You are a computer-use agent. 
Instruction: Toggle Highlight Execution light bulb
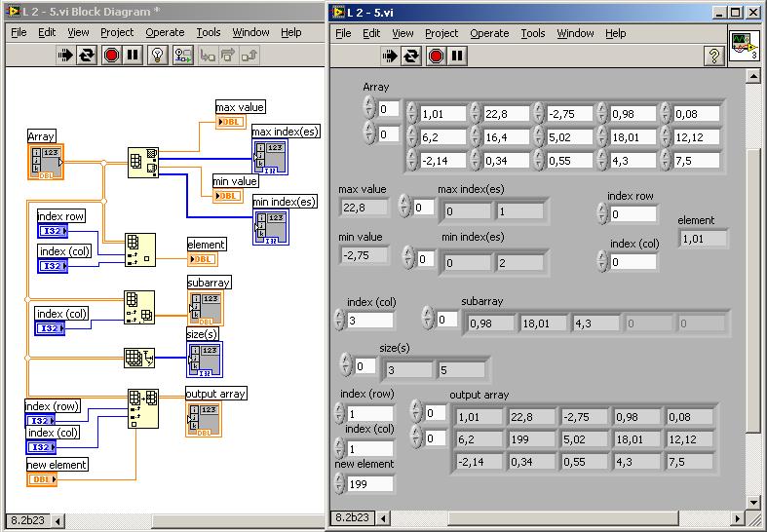point(157,56)
